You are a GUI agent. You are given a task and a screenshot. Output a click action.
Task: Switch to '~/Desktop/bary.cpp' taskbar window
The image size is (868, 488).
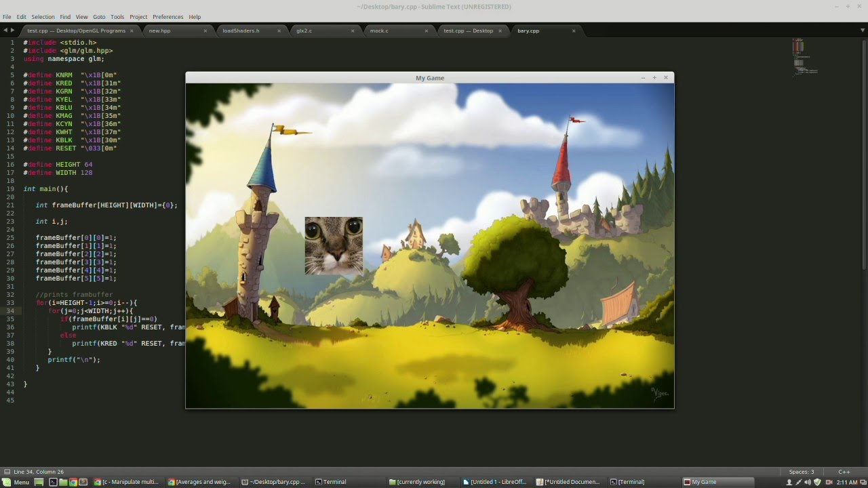tap(274, 482)
